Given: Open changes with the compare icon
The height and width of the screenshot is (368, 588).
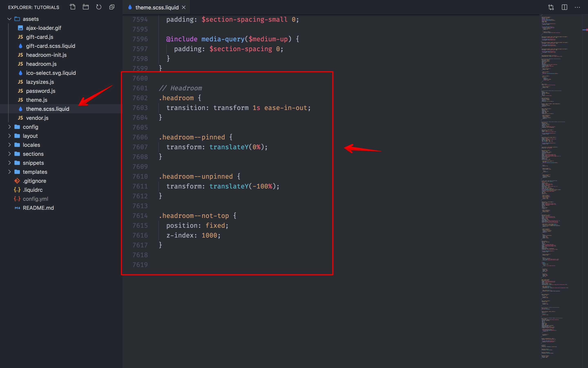Looking at the screenshot, I should (x=551, y=7).
